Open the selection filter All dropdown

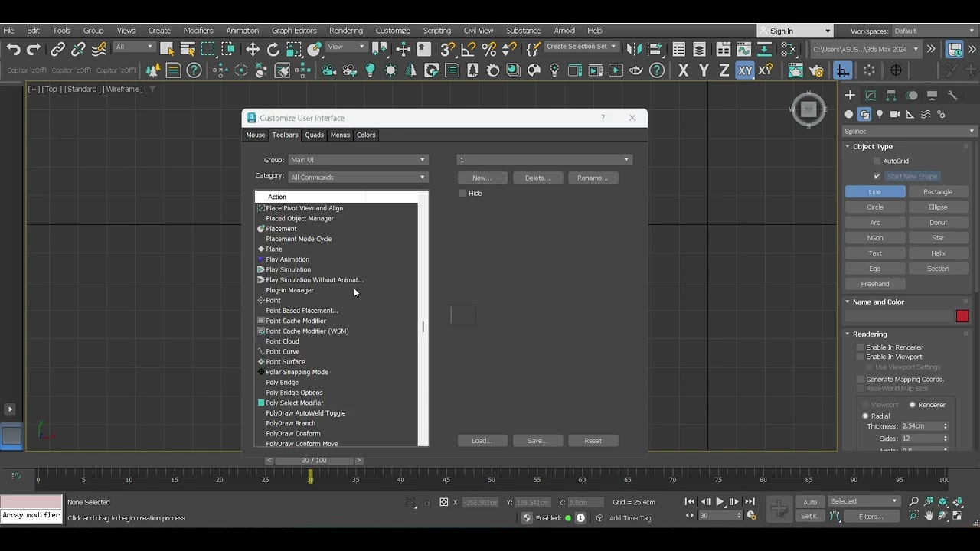pyautogui.click(x=134, y=47)
